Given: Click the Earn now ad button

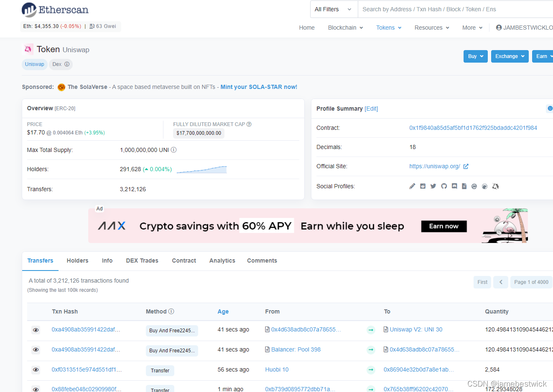Looking at the screenshot, I should point(444,226).
